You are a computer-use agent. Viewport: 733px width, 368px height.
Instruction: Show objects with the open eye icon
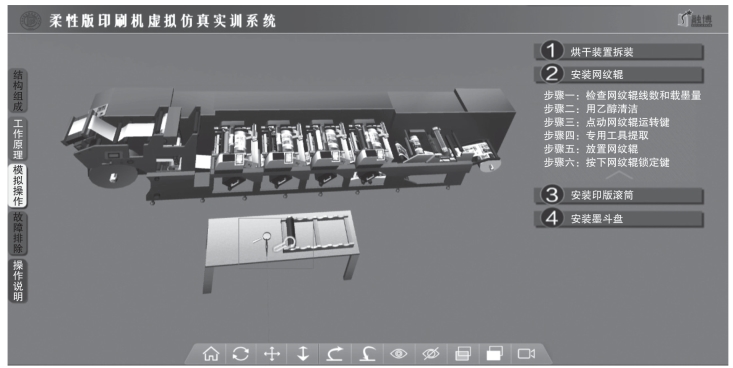[398, 354]
